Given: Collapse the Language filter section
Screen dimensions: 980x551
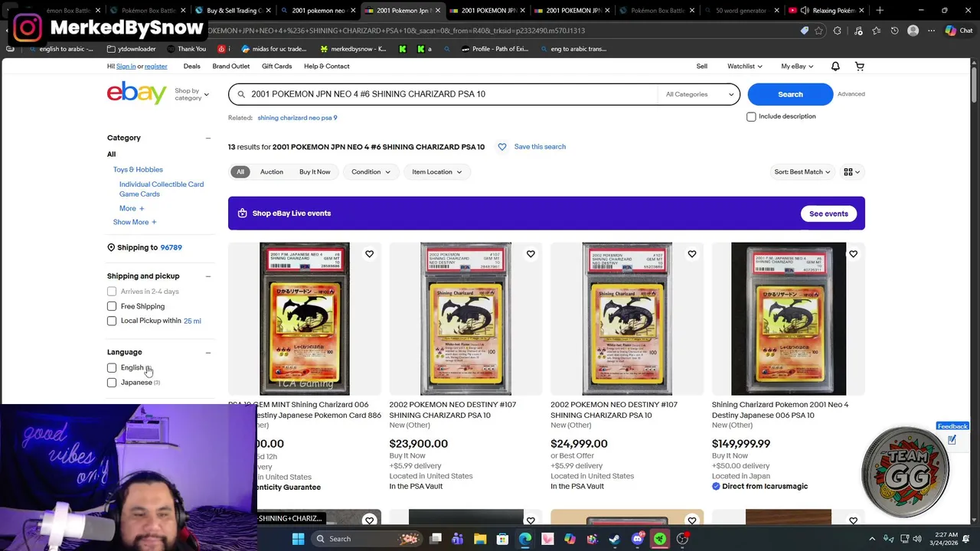Looking at the screenshot, I should click(x=208, y=353).
